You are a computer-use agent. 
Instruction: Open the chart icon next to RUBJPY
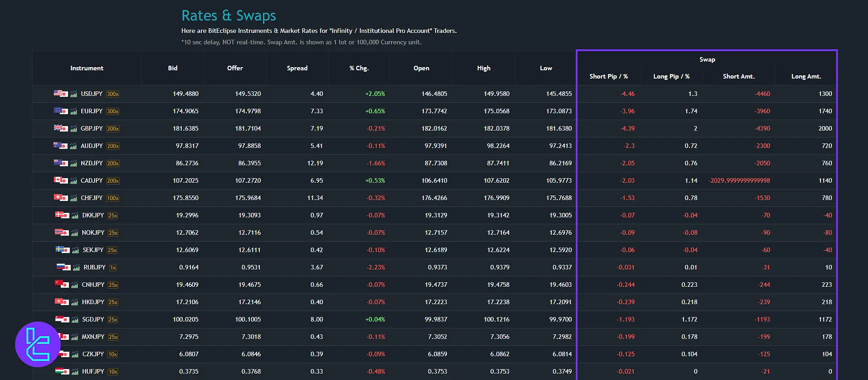point(76,268)
